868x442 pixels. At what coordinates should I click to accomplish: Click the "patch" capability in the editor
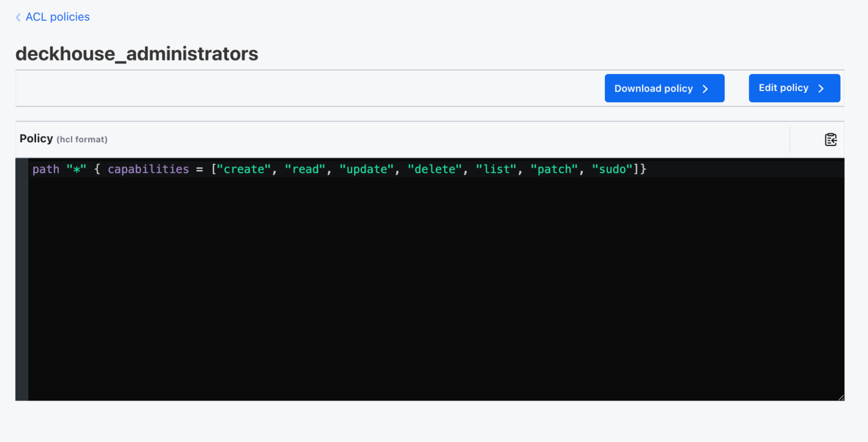tap(554, 169)
